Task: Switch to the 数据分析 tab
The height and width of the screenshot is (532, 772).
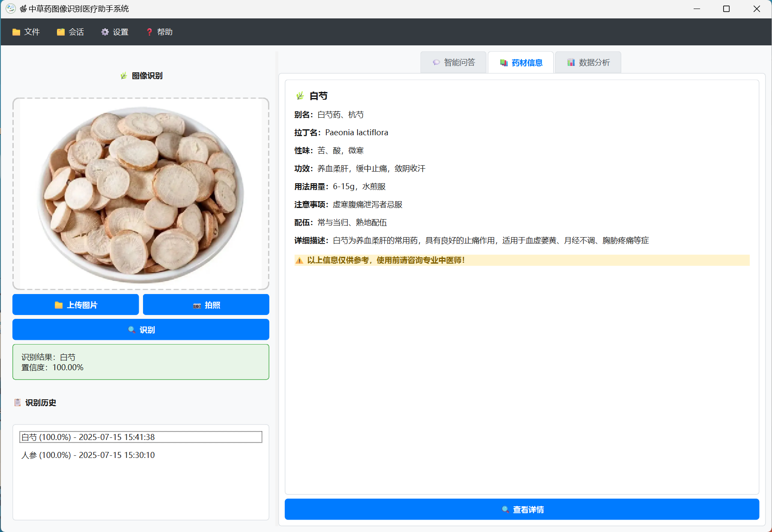Action: pyautogui.click(x=588, y=62)
